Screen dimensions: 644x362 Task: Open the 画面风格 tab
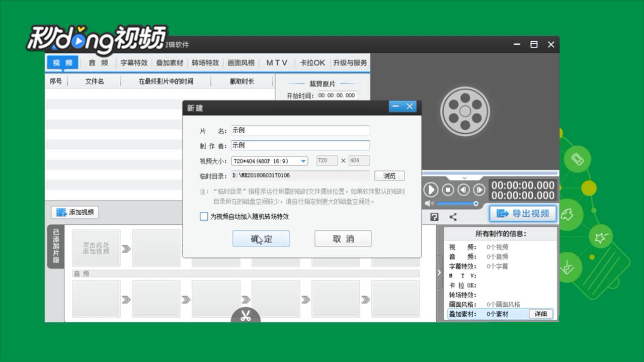tap(241, 63)
